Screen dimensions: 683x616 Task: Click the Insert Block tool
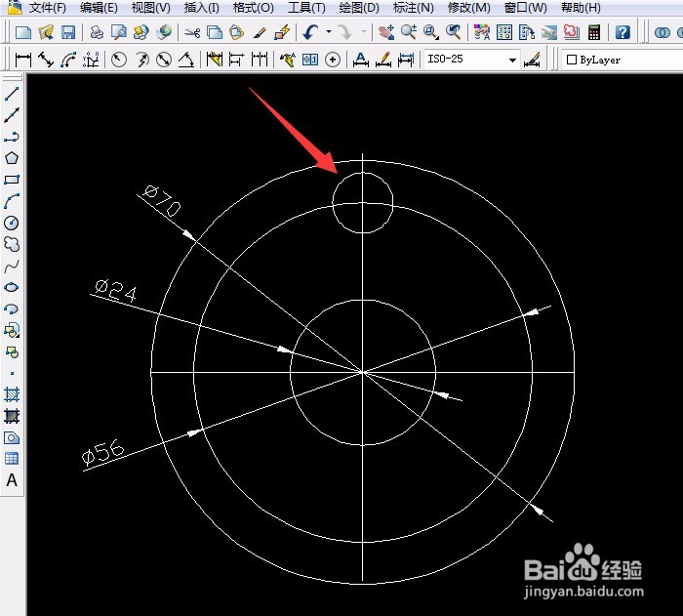12,330
